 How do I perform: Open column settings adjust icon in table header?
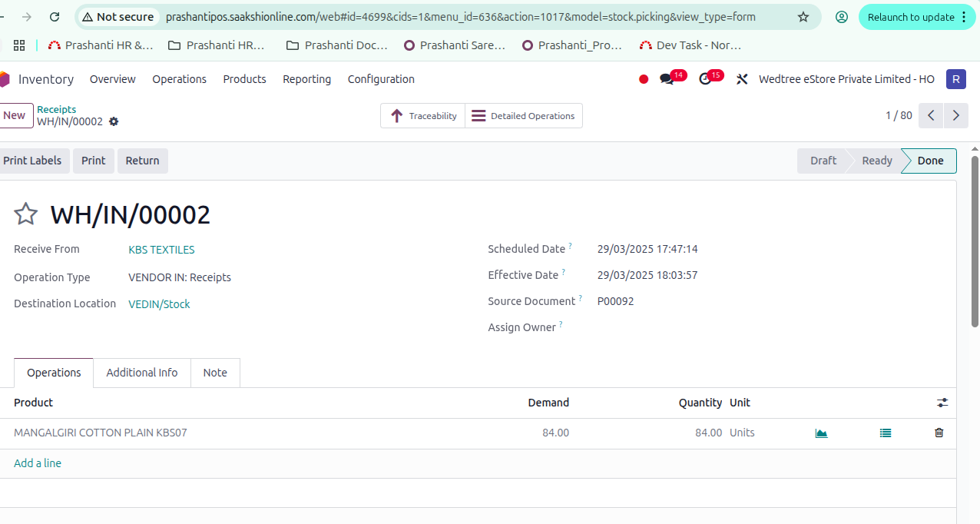point(942,403)
